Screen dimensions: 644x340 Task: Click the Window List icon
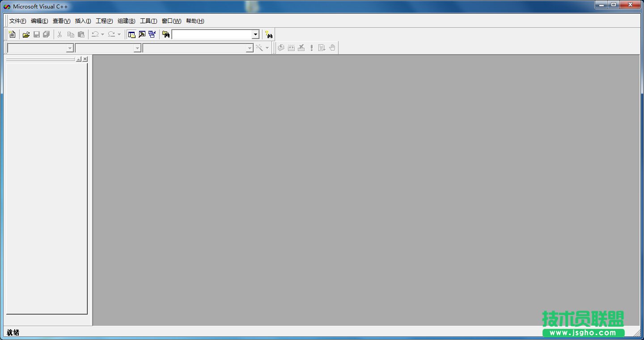[x=153, y=34]
